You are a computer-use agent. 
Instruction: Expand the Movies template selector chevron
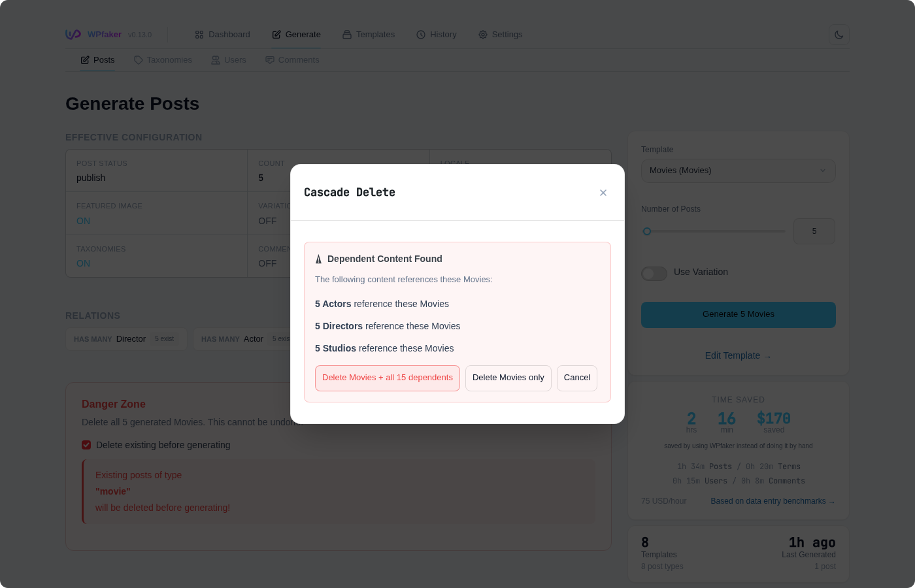coord(823,171)
